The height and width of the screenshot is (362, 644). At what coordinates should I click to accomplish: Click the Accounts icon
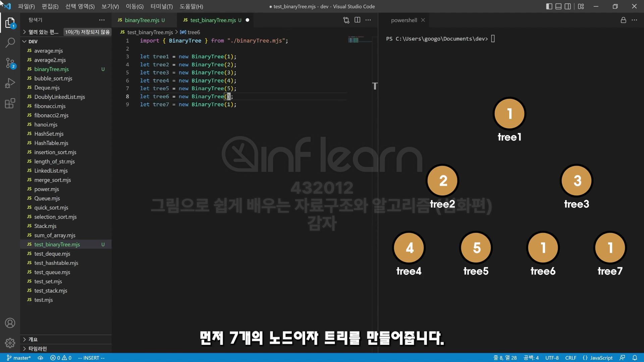[10, 323]
